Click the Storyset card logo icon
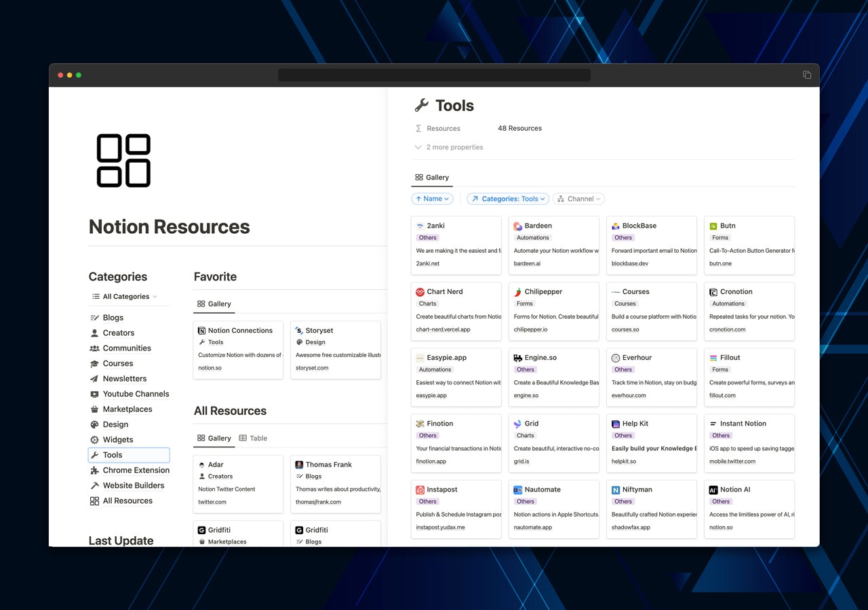 pos(299,331)
